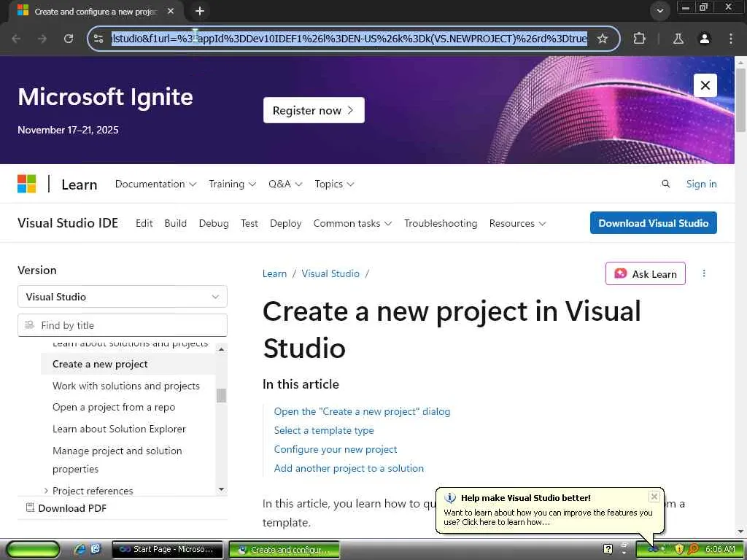This screenshot has width=747, height=560.
Task: Open the Extensions puzzle icon
Action: [639, 39]
